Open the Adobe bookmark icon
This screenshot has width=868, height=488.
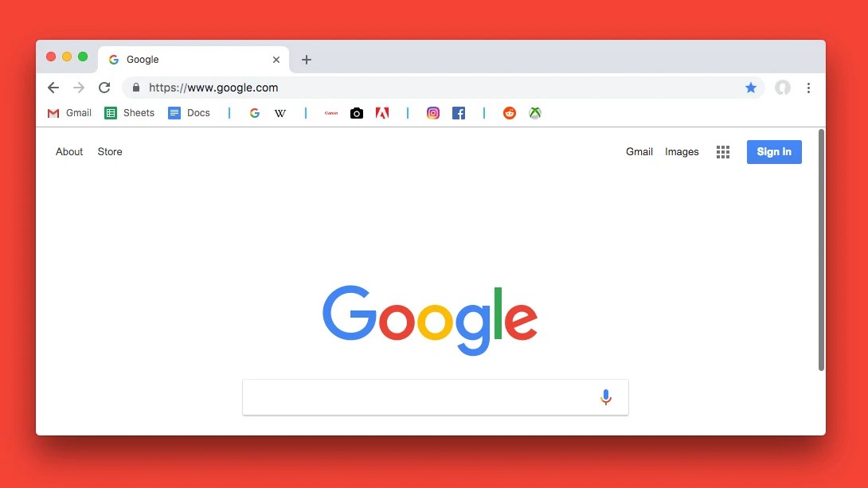pos(382,113)
